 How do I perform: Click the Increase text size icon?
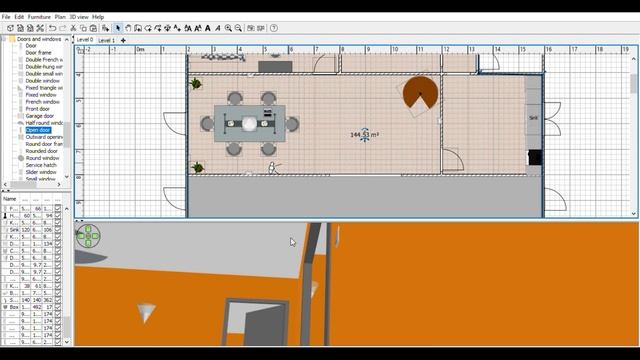pos(188,28)
